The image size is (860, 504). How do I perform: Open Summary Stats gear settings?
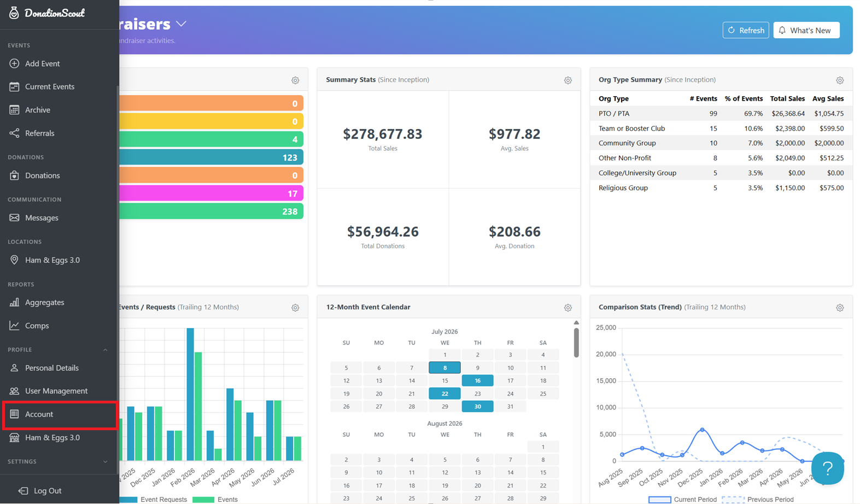pyautogui.click(x=568, y=80)
